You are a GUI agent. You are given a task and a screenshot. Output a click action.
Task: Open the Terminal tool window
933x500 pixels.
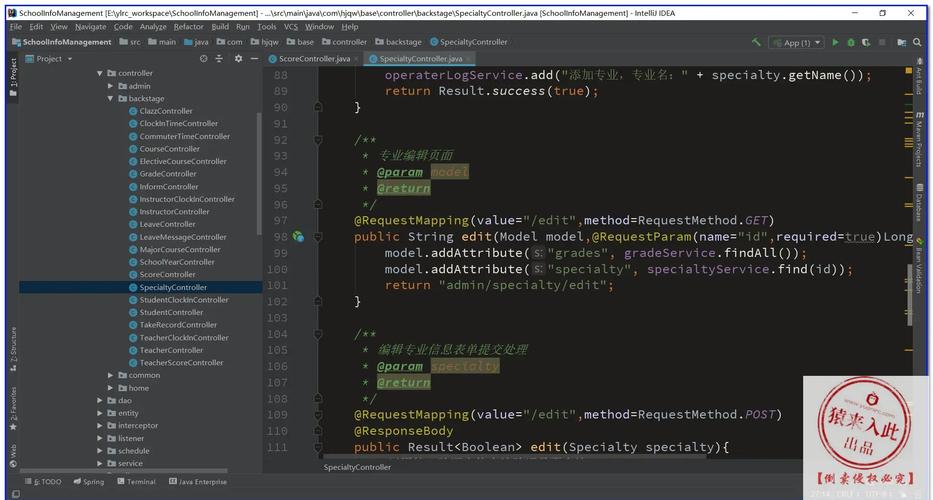tap(136, 482)
